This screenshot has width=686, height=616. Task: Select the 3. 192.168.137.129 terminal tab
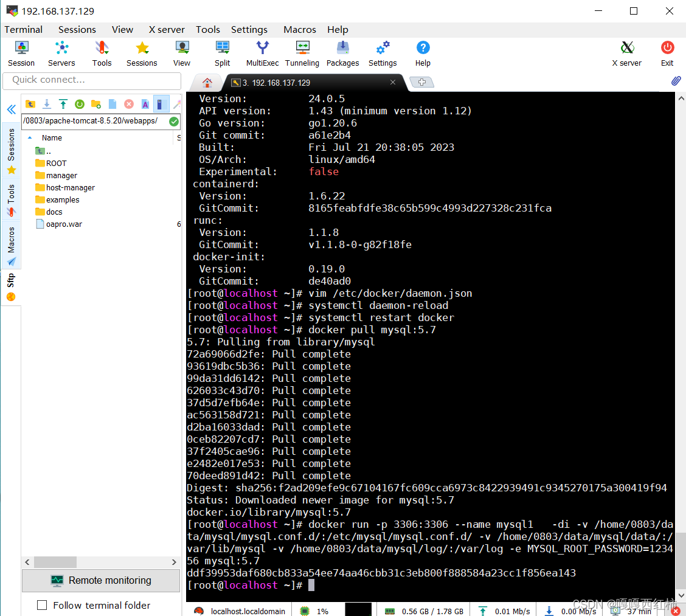click(x=315, y=82)
